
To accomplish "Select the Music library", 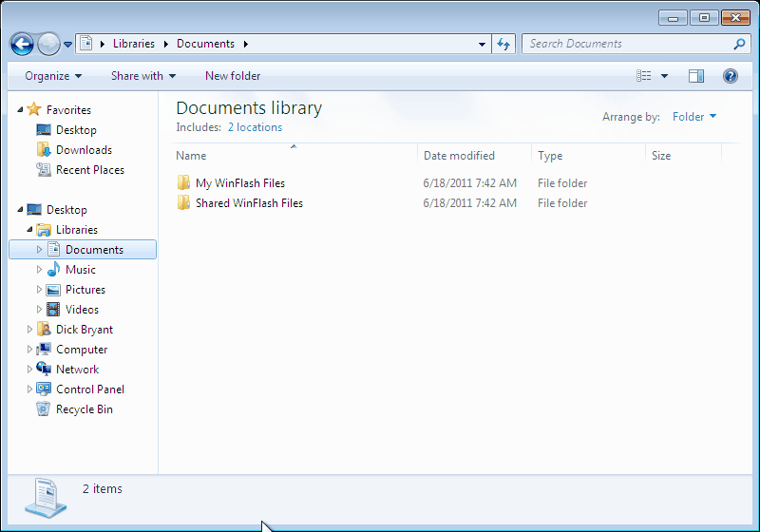I will (81, 270).
